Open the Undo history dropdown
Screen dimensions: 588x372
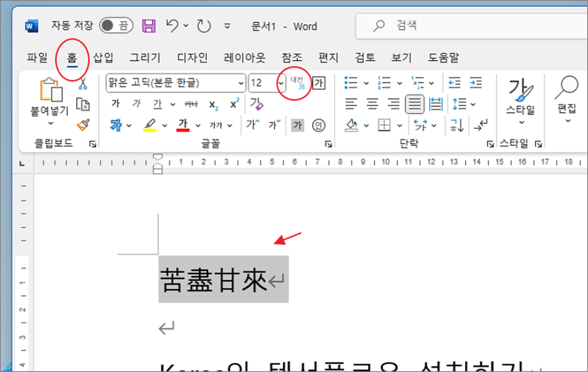point(185,26)
